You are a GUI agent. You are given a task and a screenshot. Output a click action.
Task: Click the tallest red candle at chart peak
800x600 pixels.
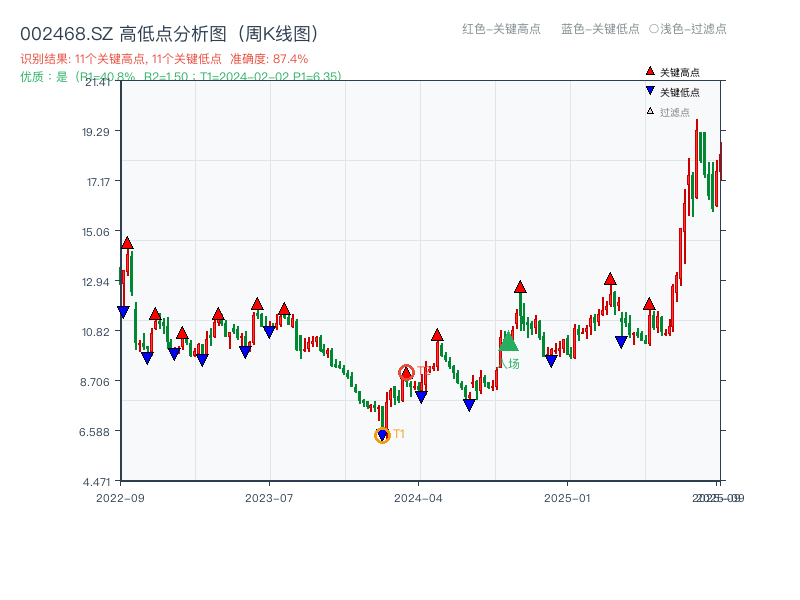click(696, 159)
